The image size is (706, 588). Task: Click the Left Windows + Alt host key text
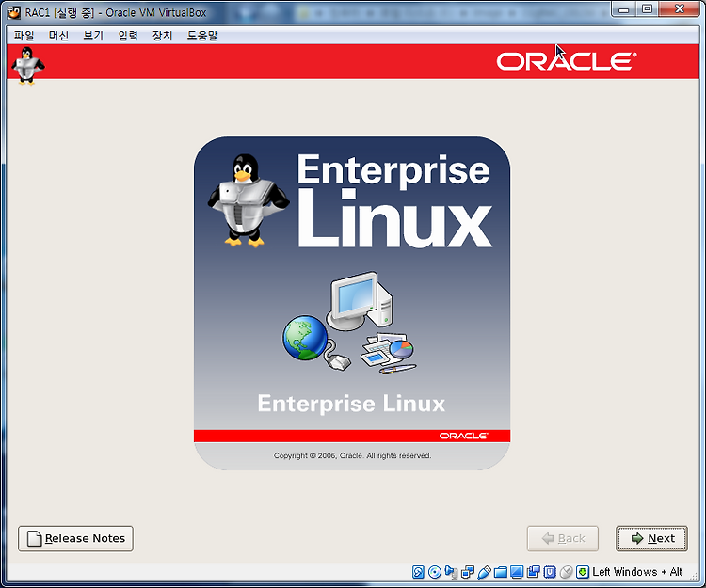coord(636,572)
